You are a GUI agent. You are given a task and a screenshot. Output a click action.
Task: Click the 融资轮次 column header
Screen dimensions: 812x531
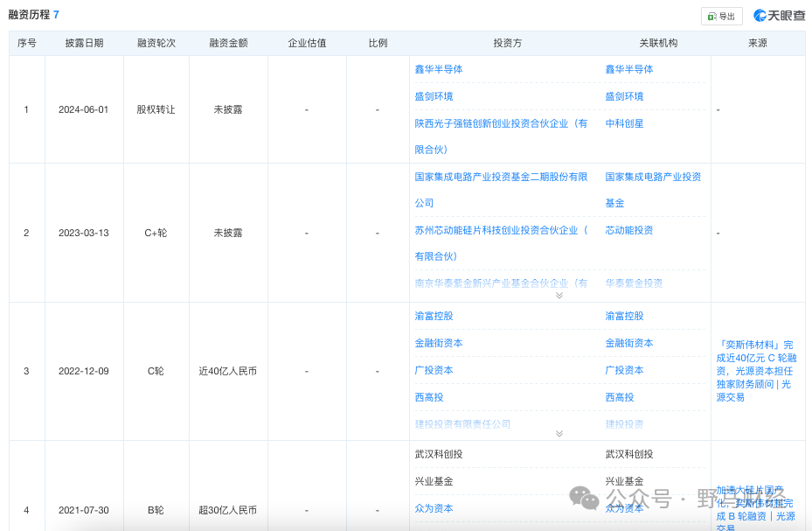(x=156, y=43)
